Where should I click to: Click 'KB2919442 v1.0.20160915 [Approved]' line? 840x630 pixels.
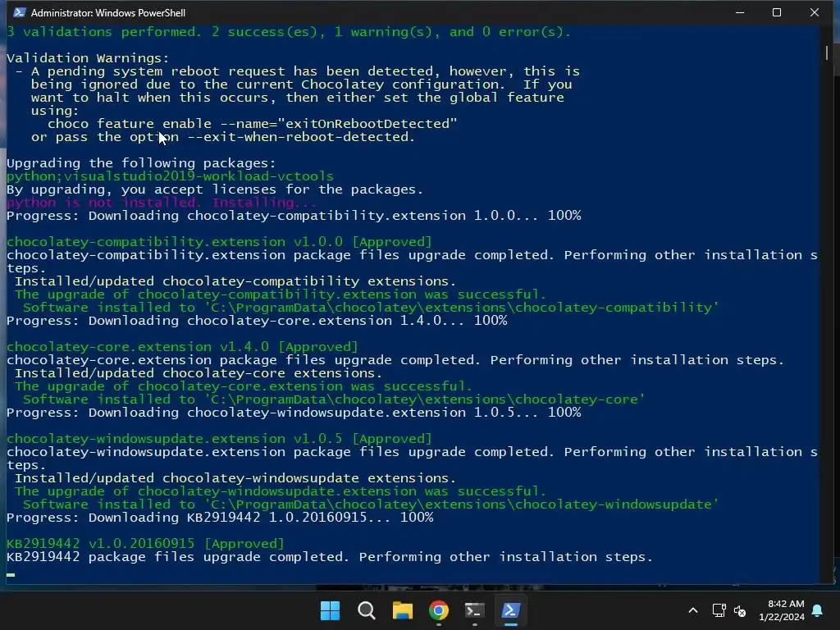(145, 544)
